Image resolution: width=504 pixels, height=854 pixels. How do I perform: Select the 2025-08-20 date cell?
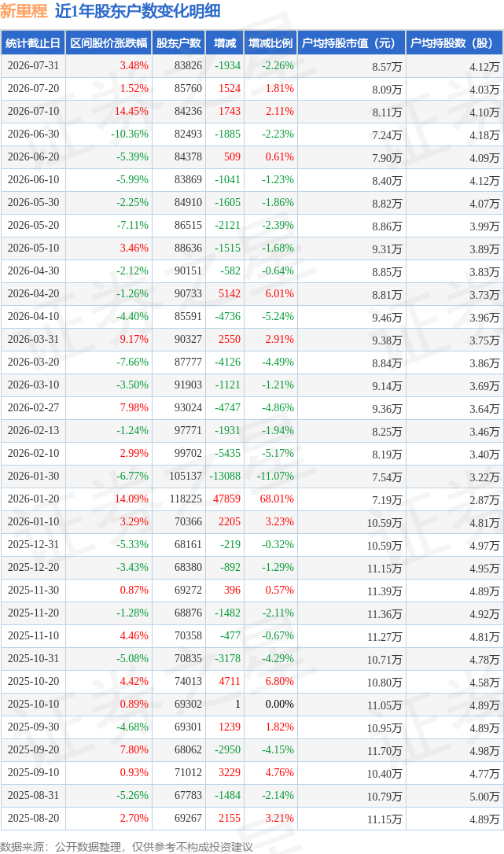[33, 818]
